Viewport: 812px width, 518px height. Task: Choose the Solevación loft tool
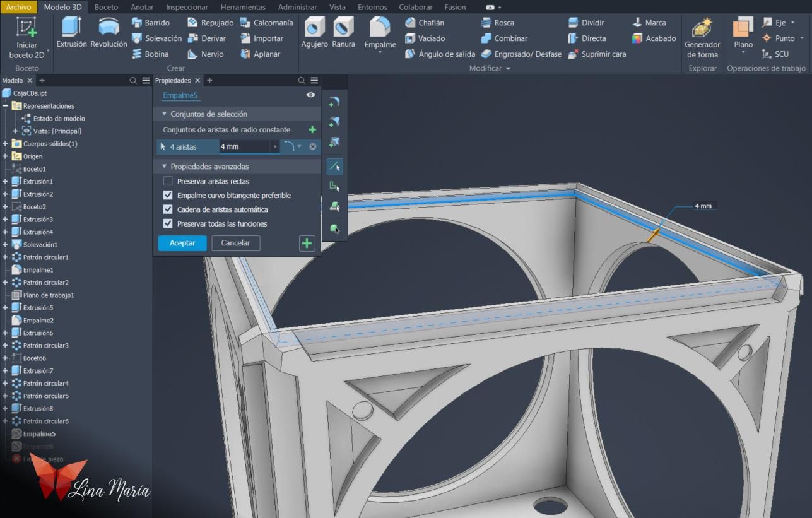[156, 38]
